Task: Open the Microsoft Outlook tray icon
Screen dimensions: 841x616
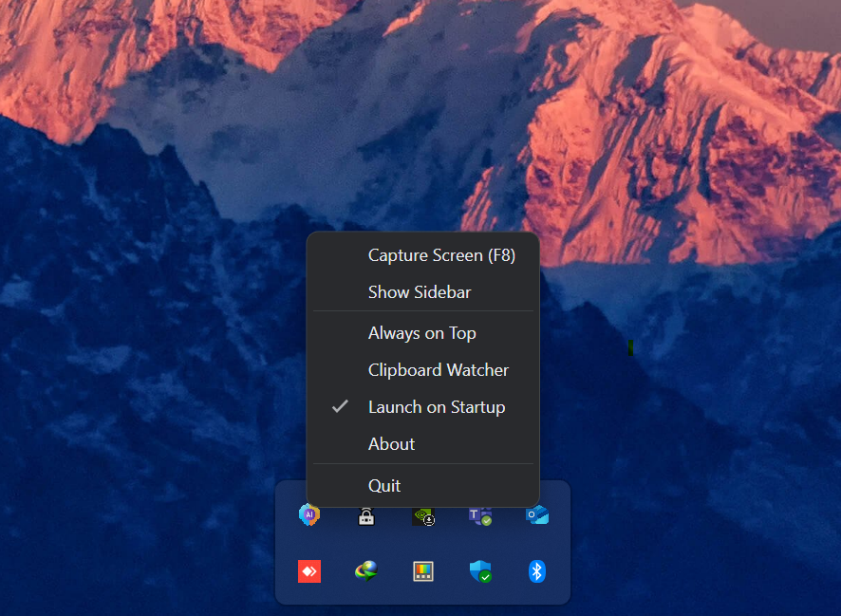Action: tap(536, 513)
